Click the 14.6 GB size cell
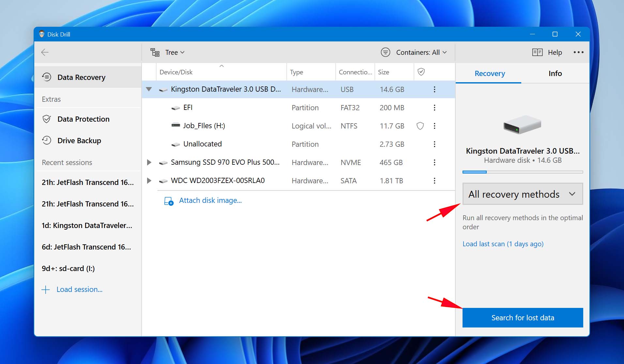624x364 pixels. click(x=392, y=89)
